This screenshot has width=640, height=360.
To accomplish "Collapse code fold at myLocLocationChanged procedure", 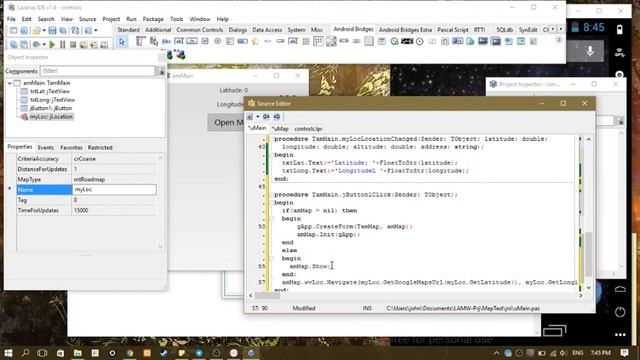I will (x=271, y=139).
